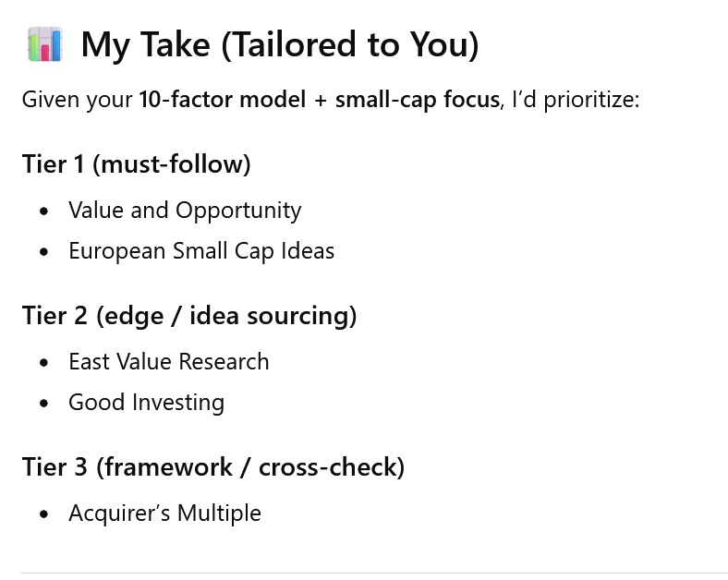Open the "Acquirer's Multiple" item

click(x=164, y=513)
